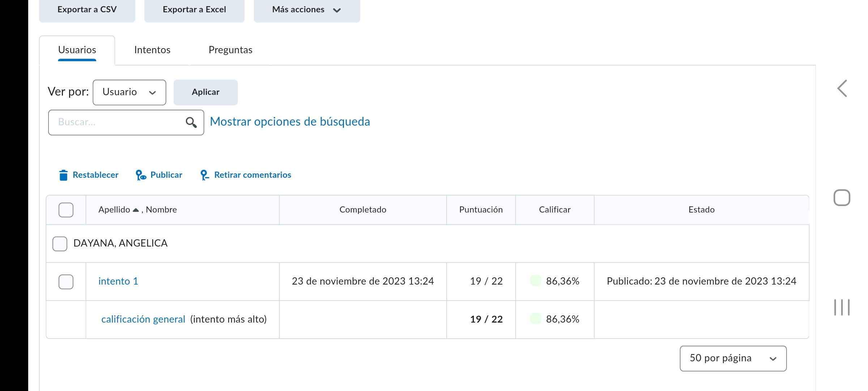Tick the intento 1 row checkbox
The width and height of the screenshot is (868, 391).
(x=66, y=282)
